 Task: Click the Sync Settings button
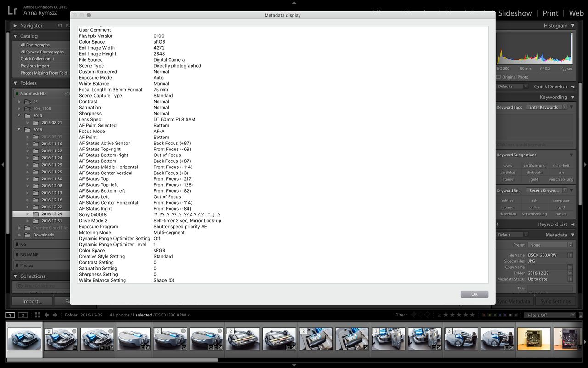pyautogui.click(x=555, y=302)
